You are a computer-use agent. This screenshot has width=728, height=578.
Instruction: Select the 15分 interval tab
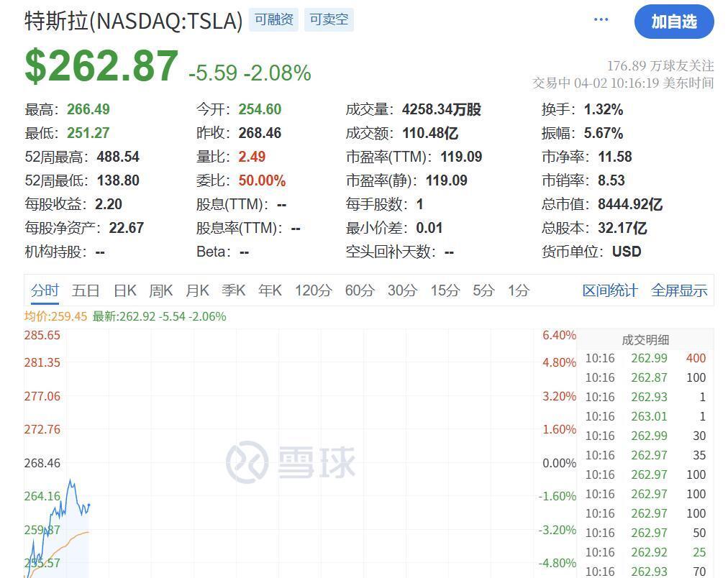point(445,290)
